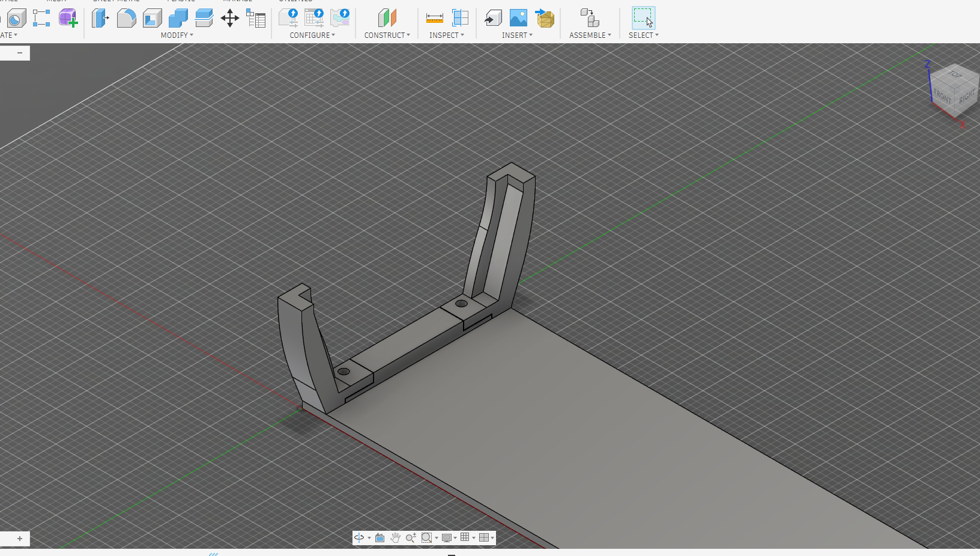Open the INSERT dropdown menu
This screenshot has height=556, width=980.
pos(518,35)
